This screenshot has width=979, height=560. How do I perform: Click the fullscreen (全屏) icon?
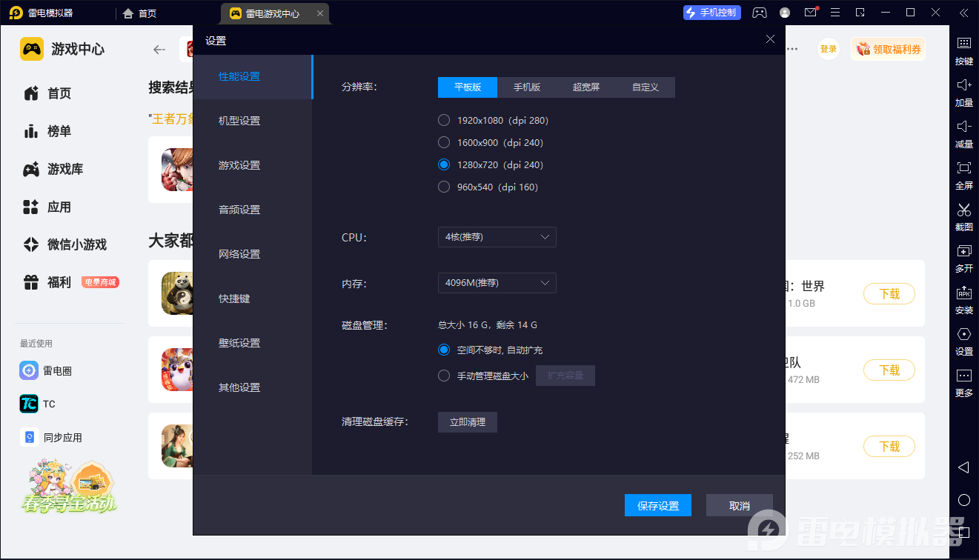coord(963,169)
